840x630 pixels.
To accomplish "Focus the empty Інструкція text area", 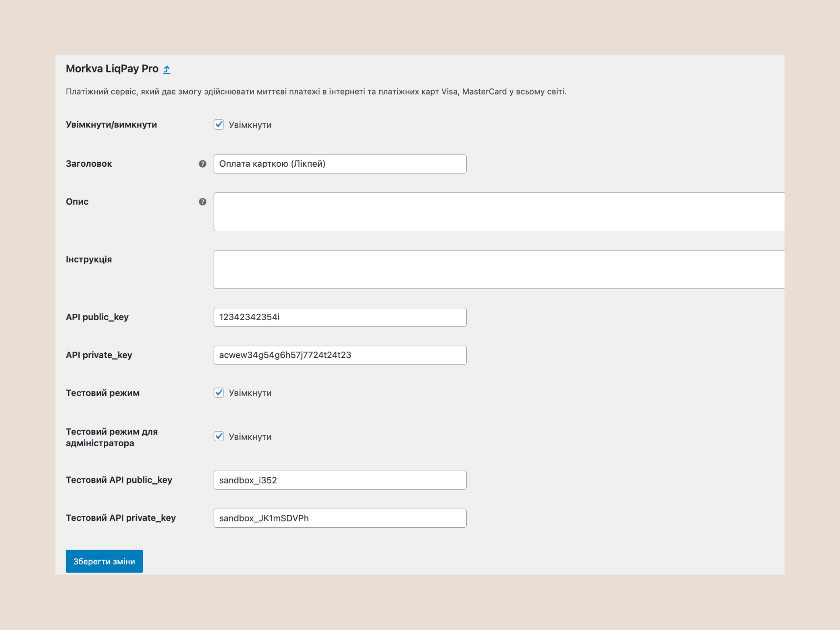I will pyautogui.click(x=498, y=269).
